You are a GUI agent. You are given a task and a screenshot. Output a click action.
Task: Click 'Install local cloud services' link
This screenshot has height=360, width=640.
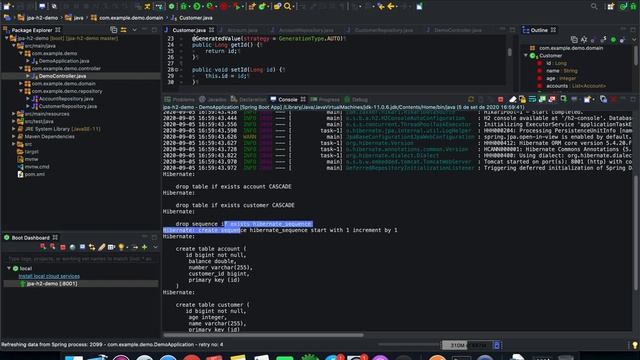coord(49,276)
